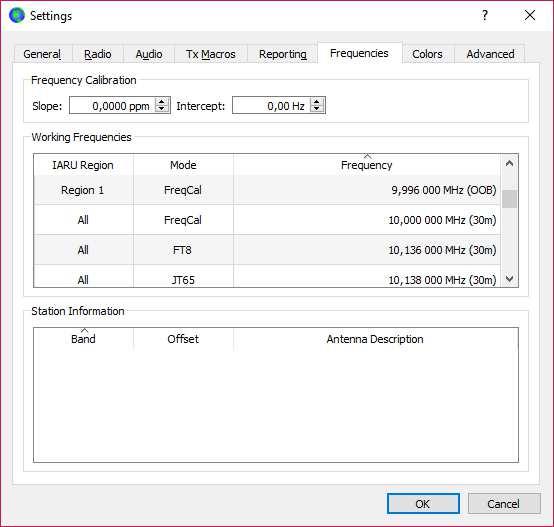The image size is (554, 527).
Task: Click the Offset column header
Action: pyautogui.click(x=183, y=339)
